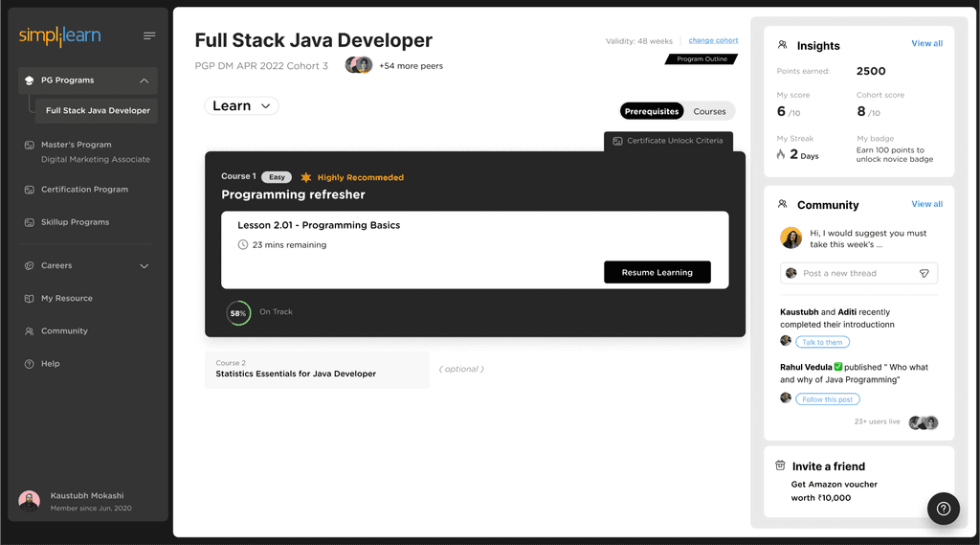Image resolution: width=980 pixels, height=545 pixels.
Task: Click Follow this post button
Action: pyautogui.click(x=828, y=399)
